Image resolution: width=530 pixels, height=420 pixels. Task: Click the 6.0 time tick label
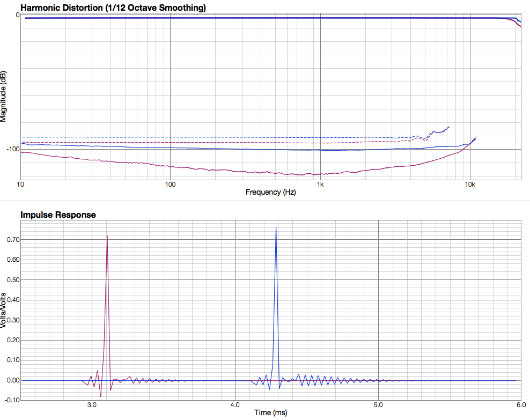(x=521, y=405)
